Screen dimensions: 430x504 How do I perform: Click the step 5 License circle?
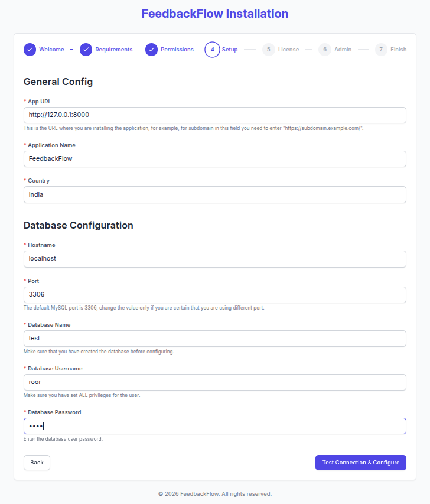pyautogui.click(x=269, y=50)
